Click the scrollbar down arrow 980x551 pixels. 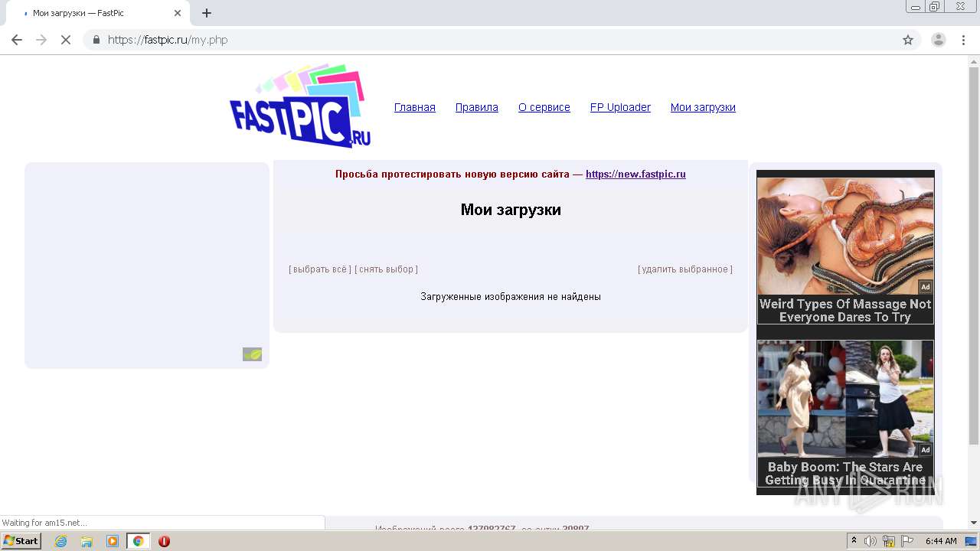point(974,523)
